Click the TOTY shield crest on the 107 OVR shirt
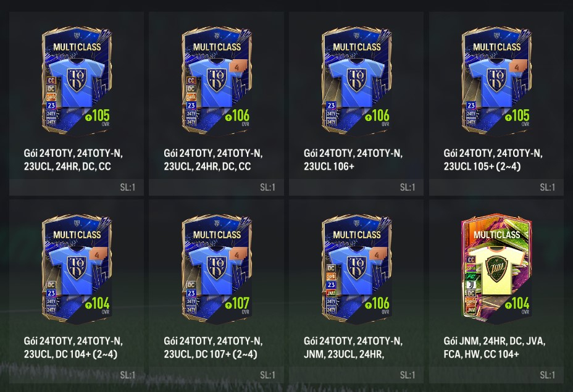573x392 pixels. 216,267
